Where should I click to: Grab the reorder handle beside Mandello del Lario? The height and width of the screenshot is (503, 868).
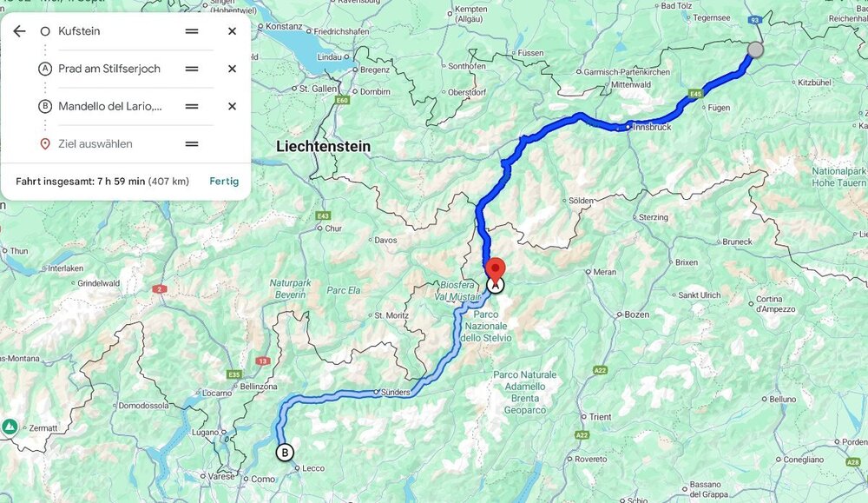pyautogui.click(x=192, y=106)
